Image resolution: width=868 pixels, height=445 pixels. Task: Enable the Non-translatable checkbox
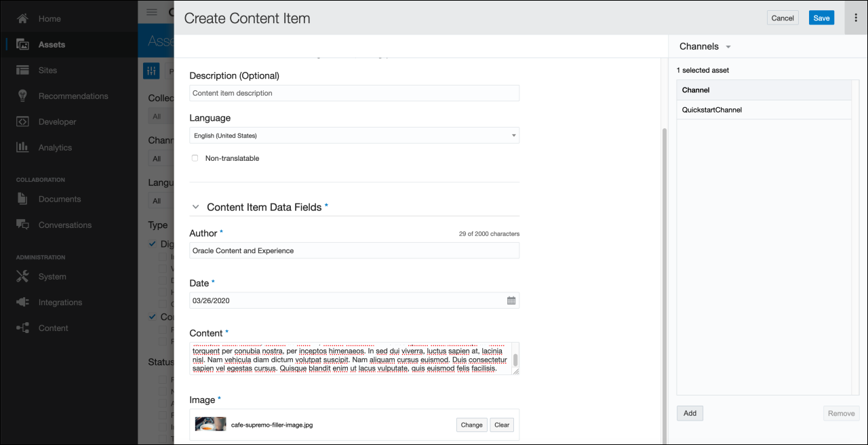[195, 158]
